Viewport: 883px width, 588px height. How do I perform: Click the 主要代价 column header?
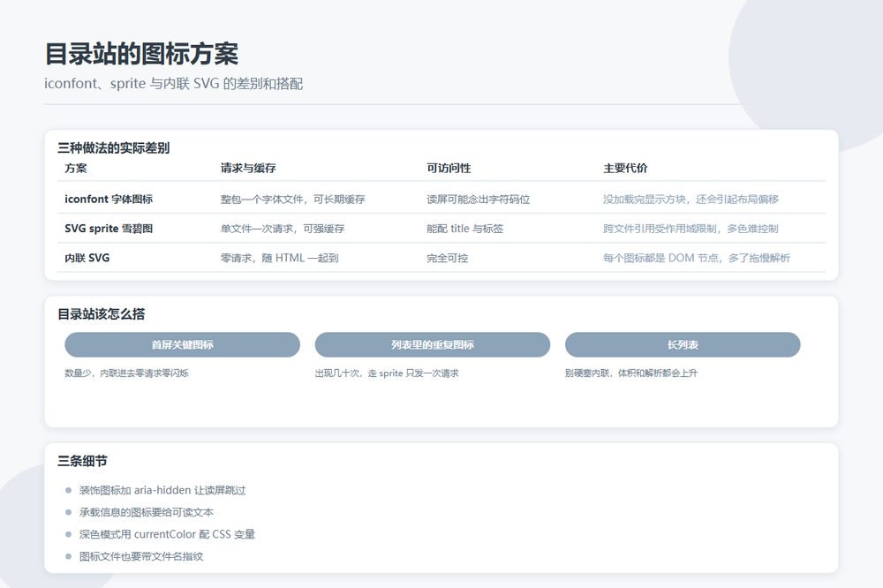pos(626,169)
